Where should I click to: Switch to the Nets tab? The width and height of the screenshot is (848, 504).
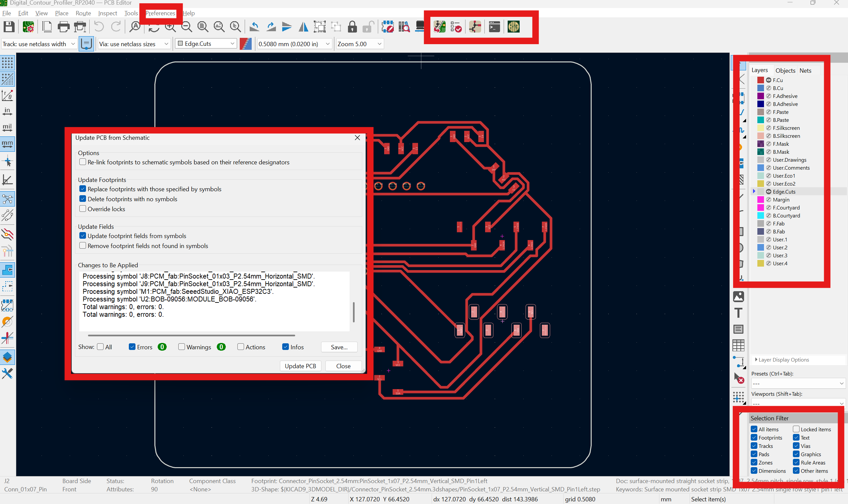tap(805, 71)
